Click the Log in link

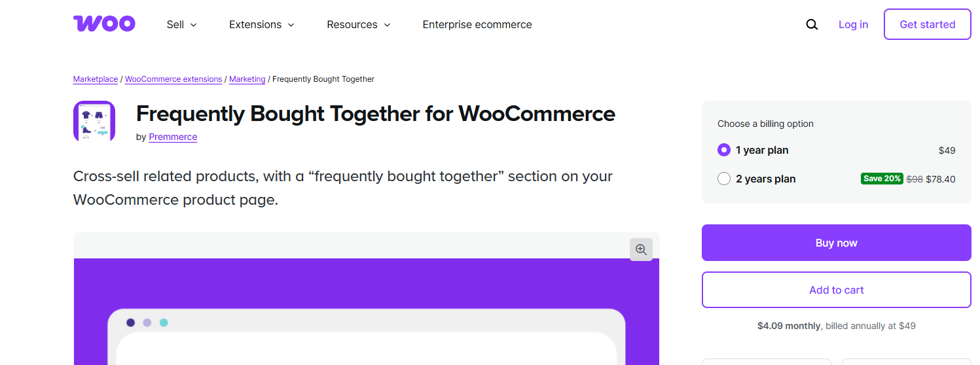pyautogui.click(x=853, y=25)
